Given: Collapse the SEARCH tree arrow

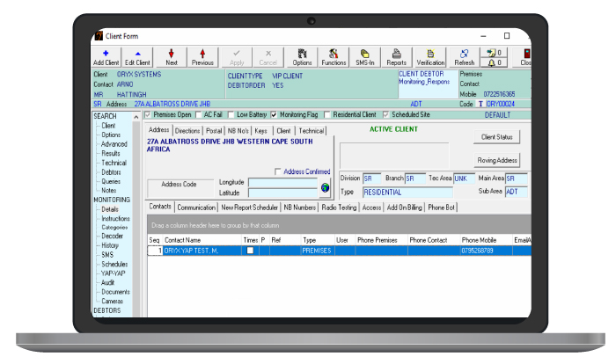Looking at the screenshot, I should (136, 117).
